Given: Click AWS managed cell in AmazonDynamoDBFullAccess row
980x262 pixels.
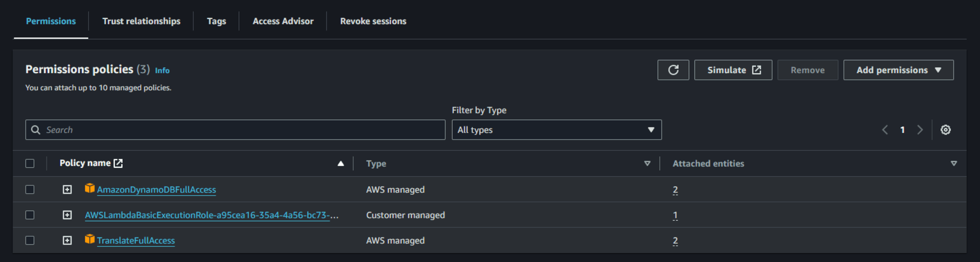Looking at the screenshot, I should (395, 189).
